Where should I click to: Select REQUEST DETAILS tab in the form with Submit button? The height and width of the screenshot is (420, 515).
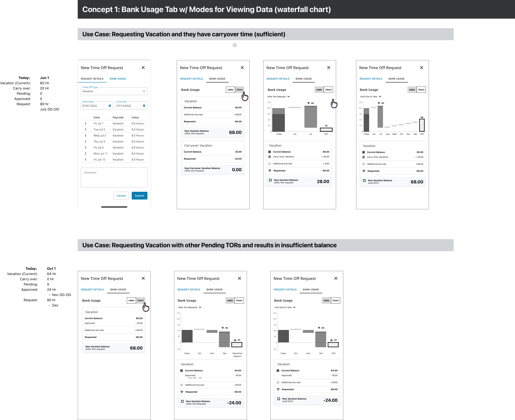coord(92,79)
